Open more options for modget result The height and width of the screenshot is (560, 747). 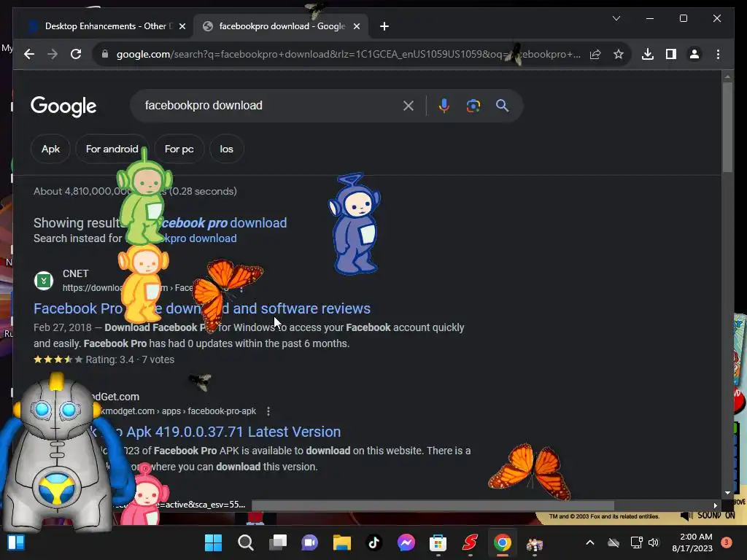click(x=268, y=411)
